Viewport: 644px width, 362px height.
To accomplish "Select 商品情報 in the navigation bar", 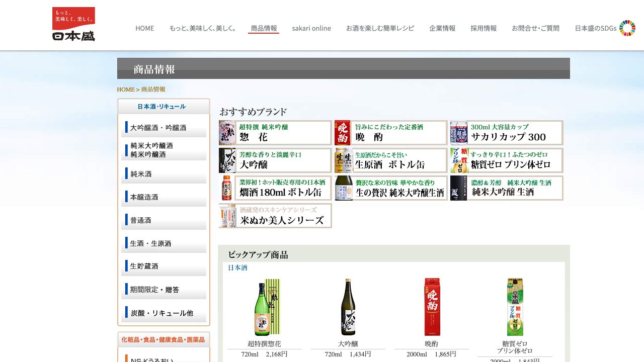I will [264, 28].
